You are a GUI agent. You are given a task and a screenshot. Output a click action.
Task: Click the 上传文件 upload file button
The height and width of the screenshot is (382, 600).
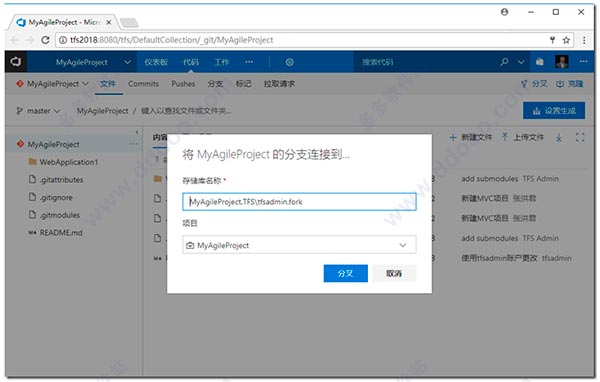point(523,137)
